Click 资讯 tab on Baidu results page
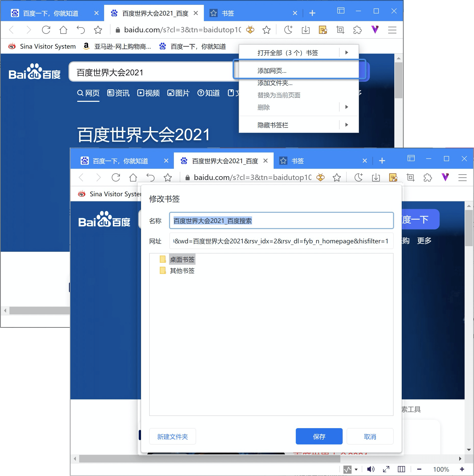 coord(118,93)
